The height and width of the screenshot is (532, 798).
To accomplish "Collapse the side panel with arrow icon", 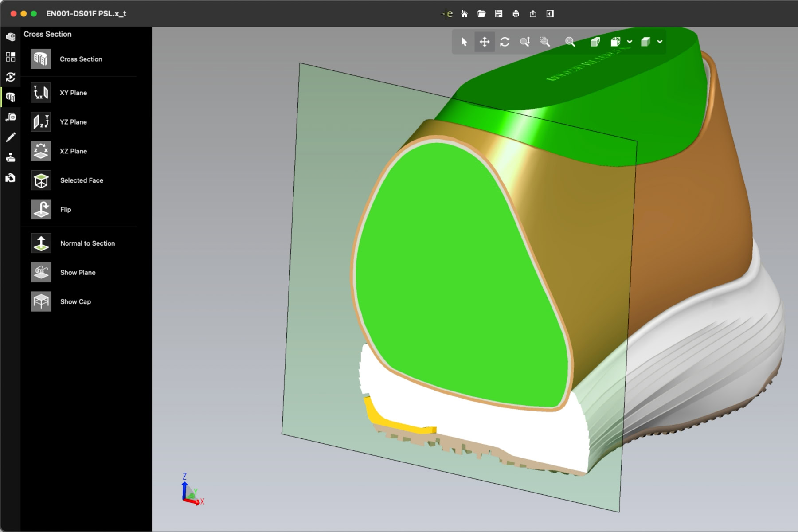I will coord(550,14).
